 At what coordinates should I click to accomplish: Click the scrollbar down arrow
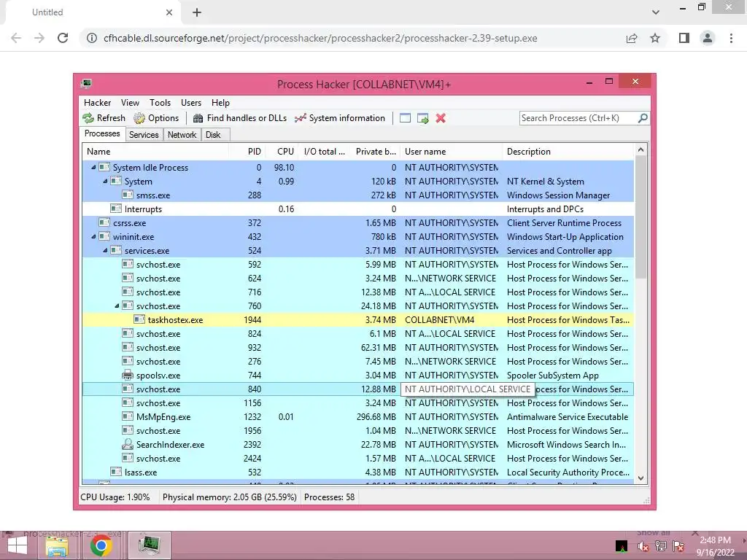click(640, 478)
